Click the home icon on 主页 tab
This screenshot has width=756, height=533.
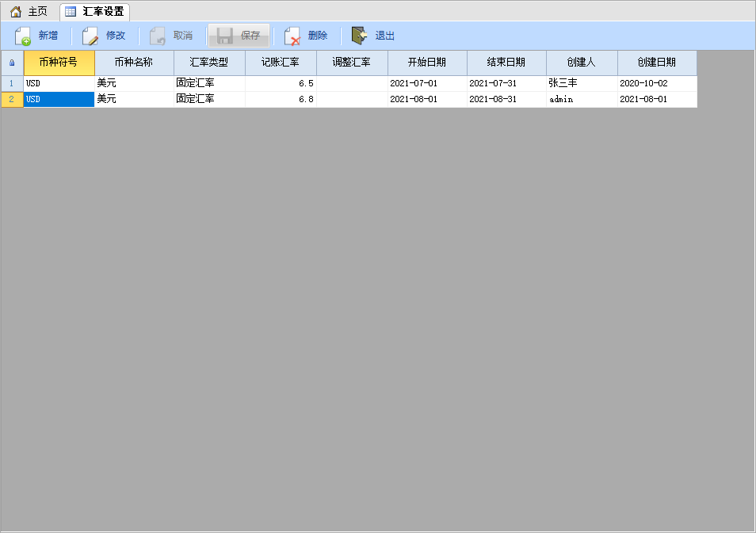(x=16, y=12)
